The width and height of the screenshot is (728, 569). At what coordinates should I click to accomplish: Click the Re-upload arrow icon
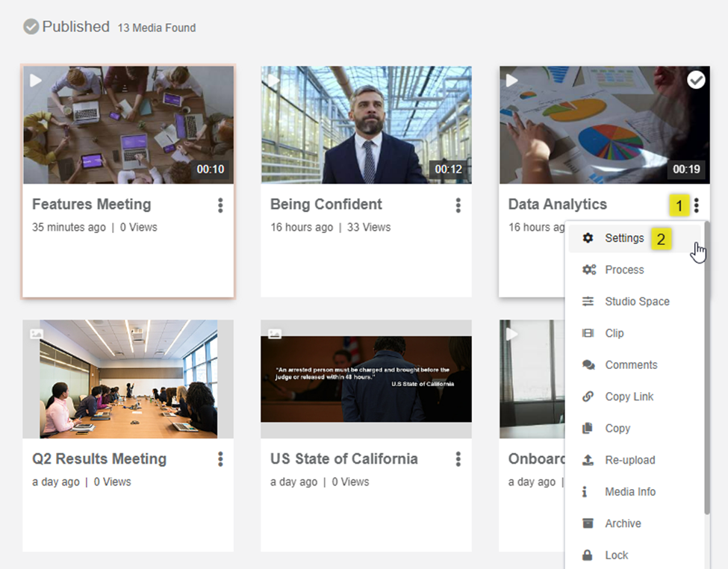[x=588, y=460]
